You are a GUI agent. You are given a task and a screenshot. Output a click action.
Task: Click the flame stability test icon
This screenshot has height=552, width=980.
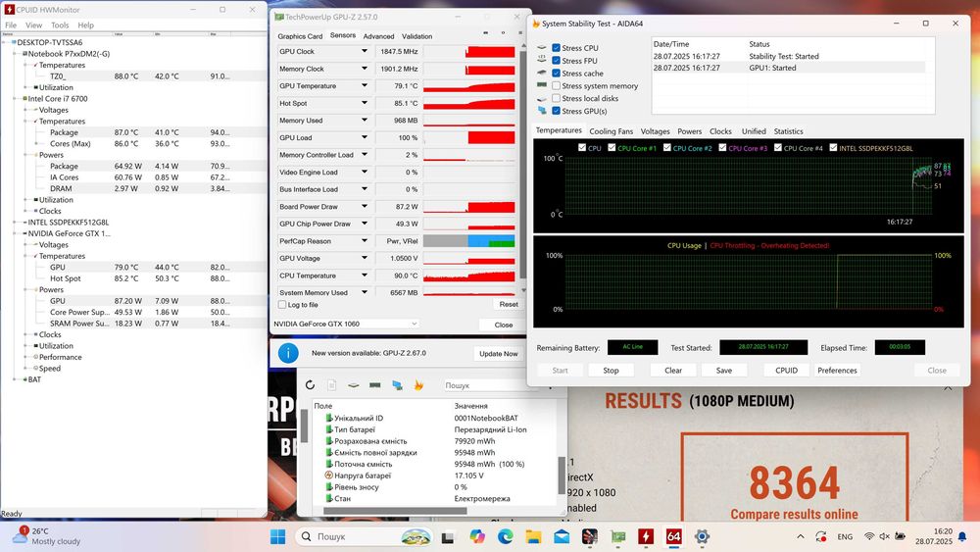point(418,385)
